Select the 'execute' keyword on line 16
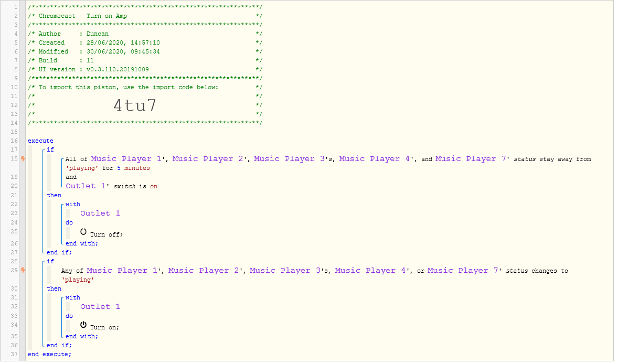Screen dimensions: 618x364 pos(40,141)
